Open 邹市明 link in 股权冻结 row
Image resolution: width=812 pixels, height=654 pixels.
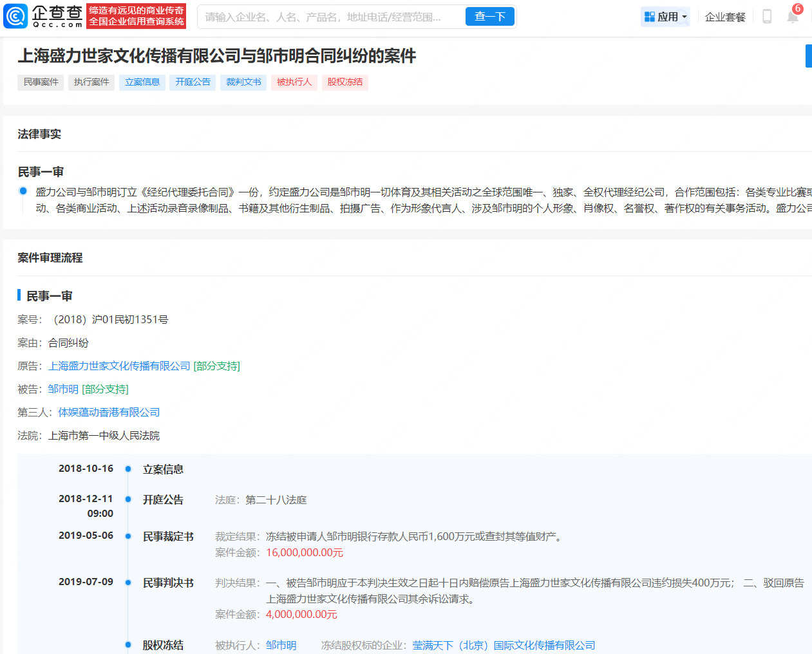(x=281, y=646)
